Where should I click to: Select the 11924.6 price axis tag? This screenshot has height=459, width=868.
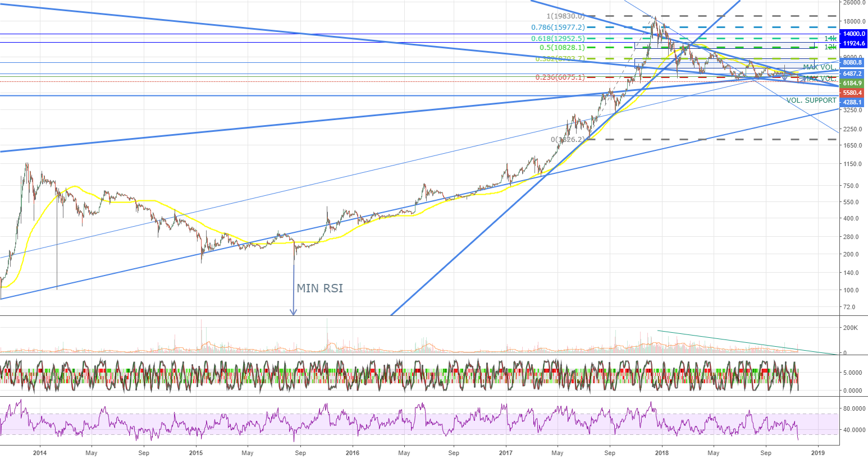coord(853,43)
